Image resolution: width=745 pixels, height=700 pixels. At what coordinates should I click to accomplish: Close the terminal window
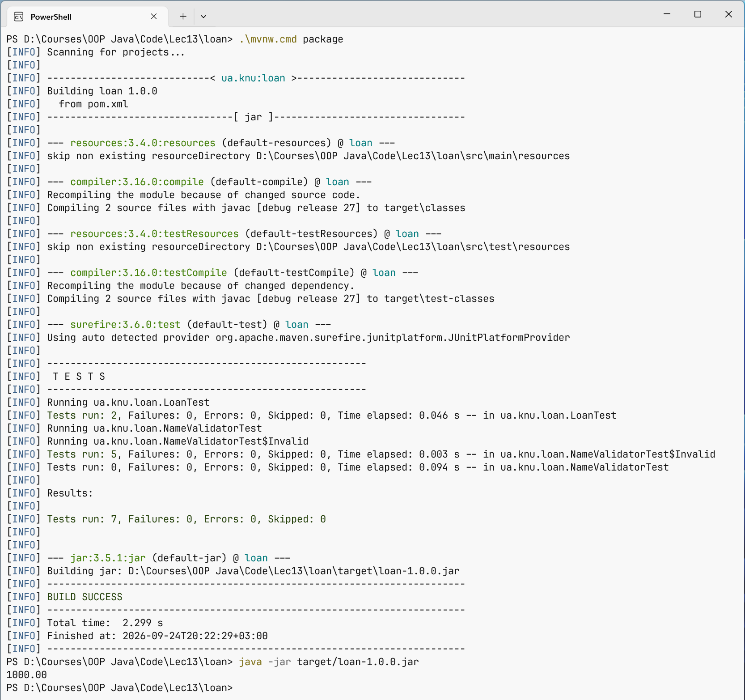tap(728, 14)
